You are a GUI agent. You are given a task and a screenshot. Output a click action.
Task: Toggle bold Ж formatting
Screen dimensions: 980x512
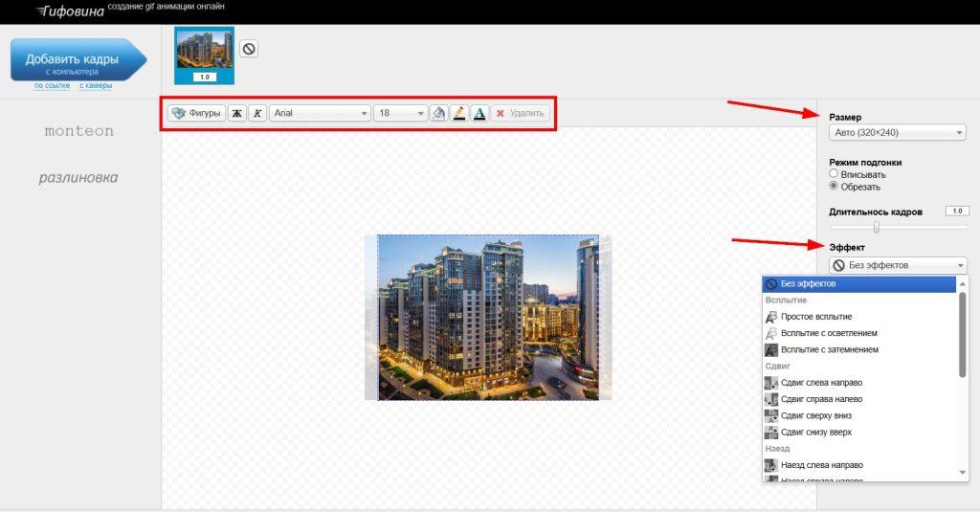coord(237,113)
